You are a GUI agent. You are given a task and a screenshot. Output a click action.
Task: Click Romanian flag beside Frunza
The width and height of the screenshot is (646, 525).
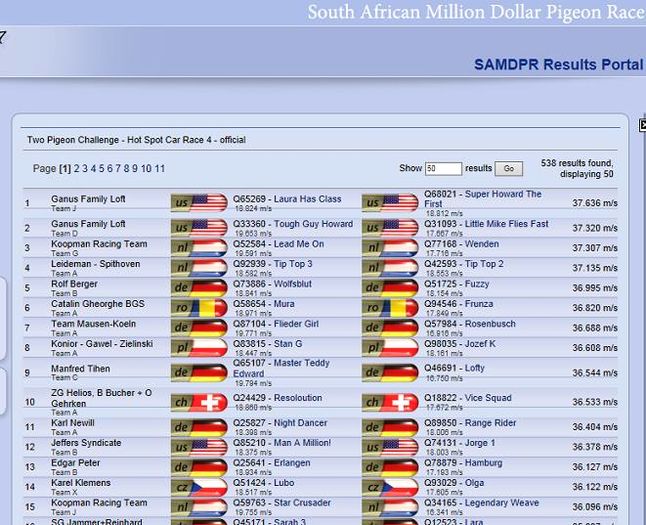390,308
